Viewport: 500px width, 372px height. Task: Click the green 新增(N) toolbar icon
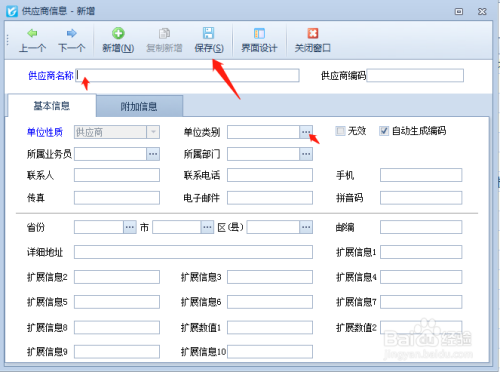[118, 34]
